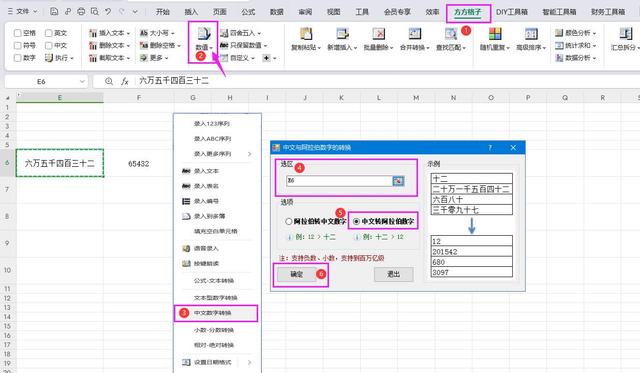640x373 pixels.
Task: Tick the 空格 checkbox
Action: point(18,33)
